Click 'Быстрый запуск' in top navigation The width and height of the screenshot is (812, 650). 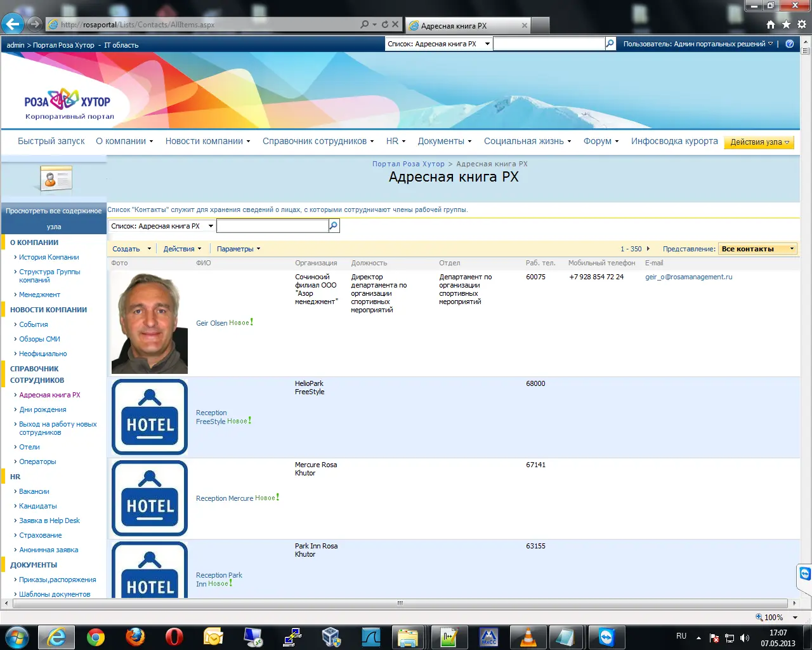point(51,141)
